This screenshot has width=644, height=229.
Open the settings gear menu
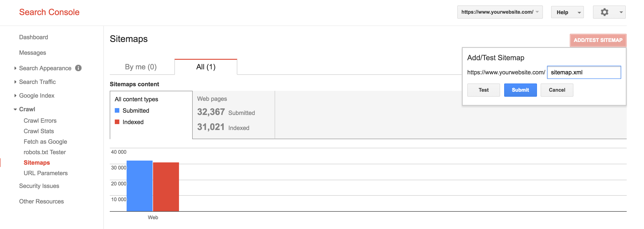coord(609,12)
